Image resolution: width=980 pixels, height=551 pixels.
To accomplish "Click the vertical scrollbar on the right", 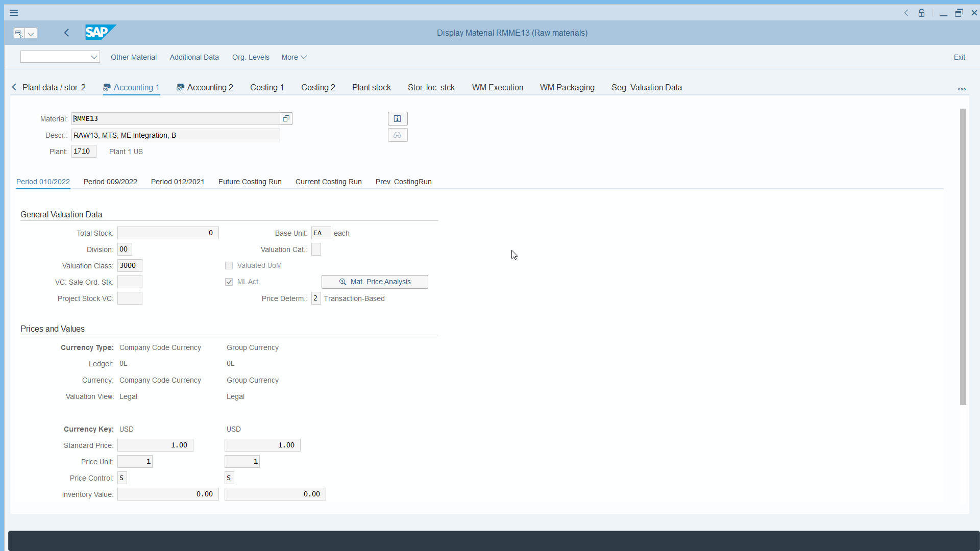I will click(963, 255).
